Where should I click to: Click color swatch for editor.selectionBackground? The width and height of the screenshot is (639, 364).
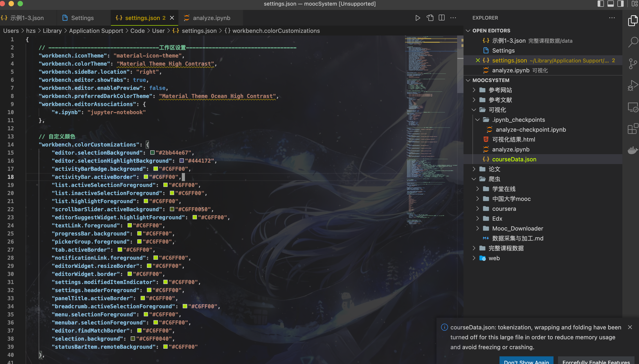pyautogui.click(x=152, y=153)
